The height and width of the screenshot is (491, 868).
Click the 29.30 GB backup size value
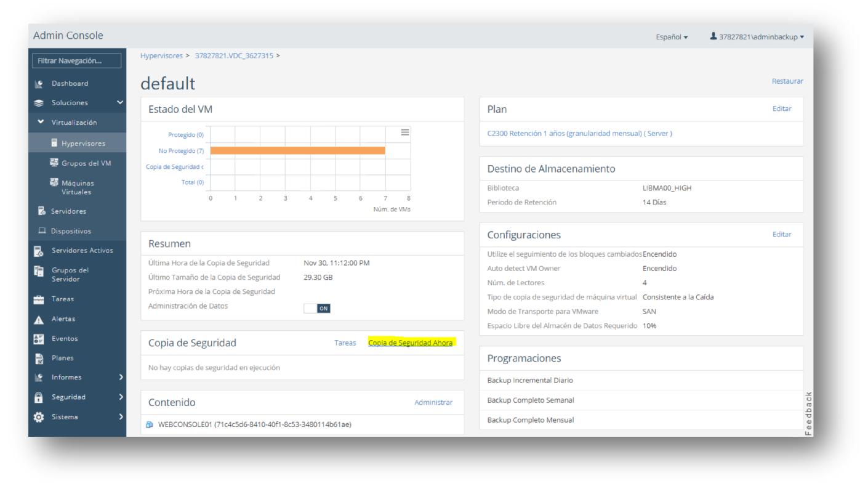(318, 277)
